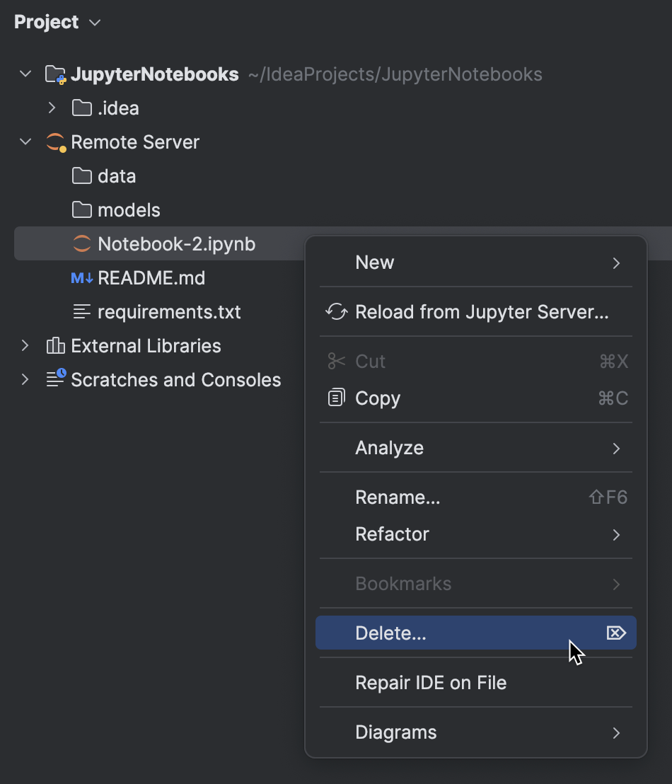
Task: Open the Project view switcher dropdown
Action: 95,22
